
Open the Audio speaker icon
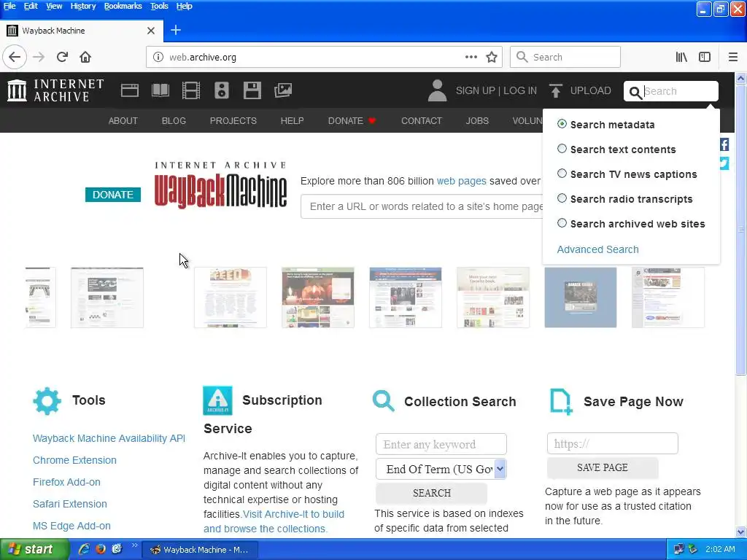(x=222, y=90)
